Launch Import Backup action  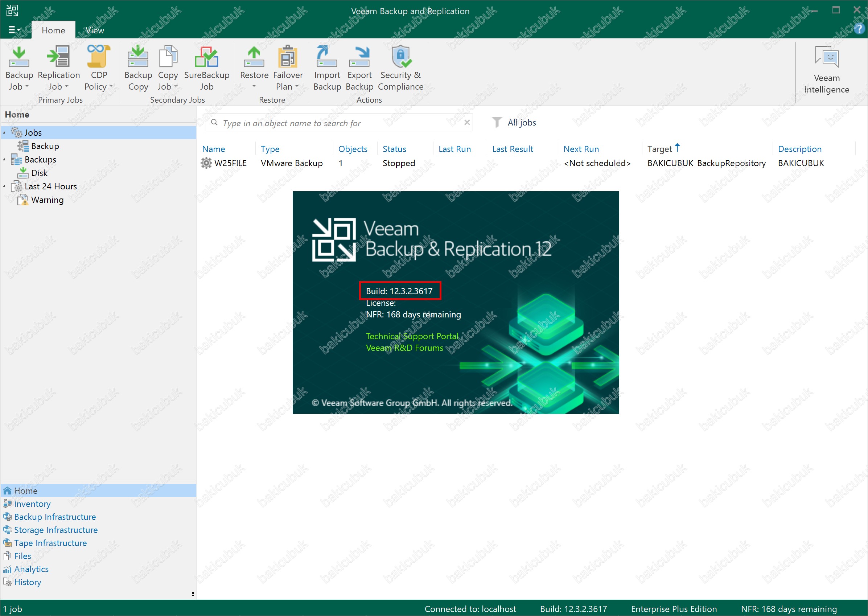(327, 68)
